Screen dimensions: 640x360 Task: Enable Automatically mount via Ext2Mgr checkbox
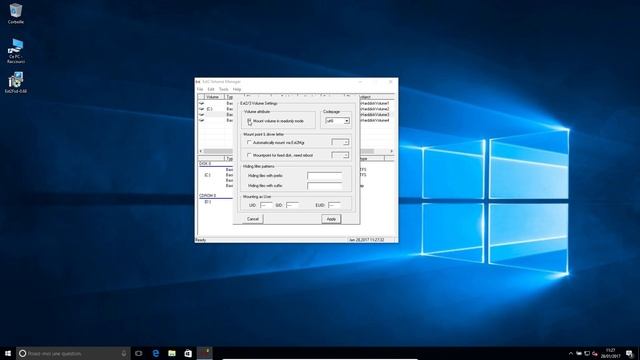pyautogui.click(x=249, y=142)
